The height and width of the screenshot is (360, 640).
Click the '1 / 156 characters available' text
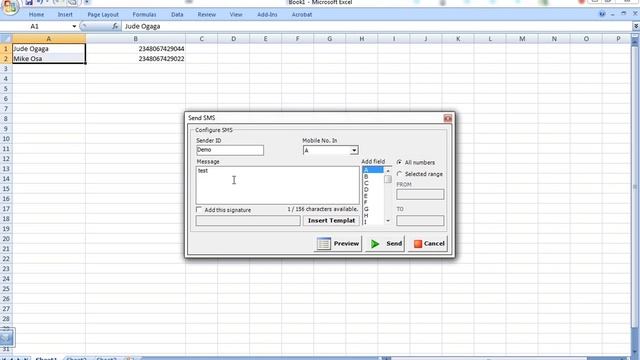point(322,209)
